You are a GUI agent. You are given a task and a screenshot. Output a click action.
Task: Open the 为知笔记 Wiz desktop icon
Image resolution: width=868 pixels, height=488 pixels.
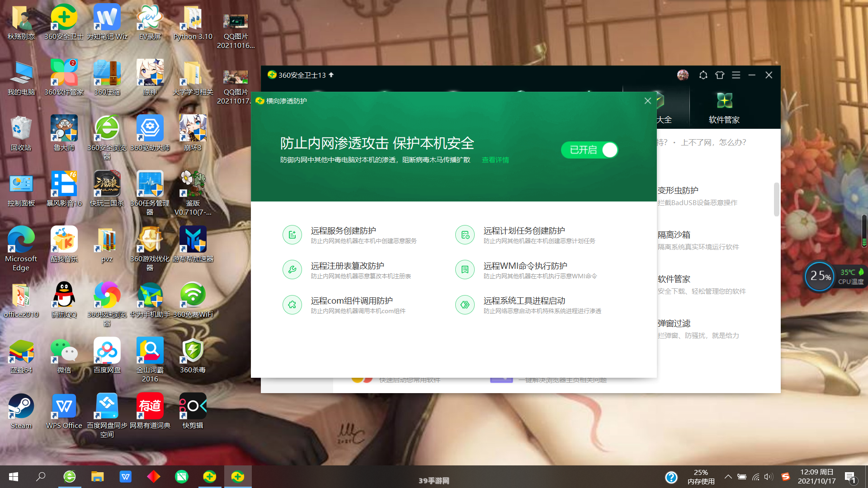(107, 23)
